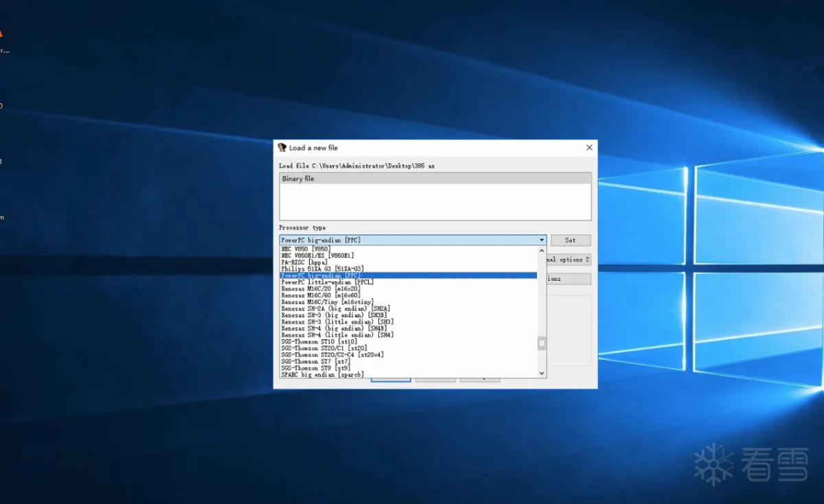824x504 pixels.
Task: Click processor list scrollbar down arrow
Action: click(542, 374)
